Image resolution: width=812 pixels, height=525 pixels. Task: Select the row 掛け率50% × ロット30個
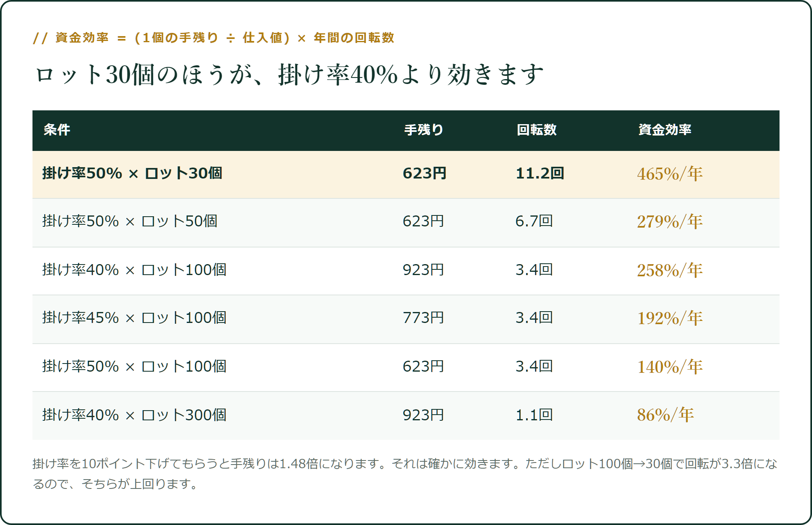coord(406,174)
